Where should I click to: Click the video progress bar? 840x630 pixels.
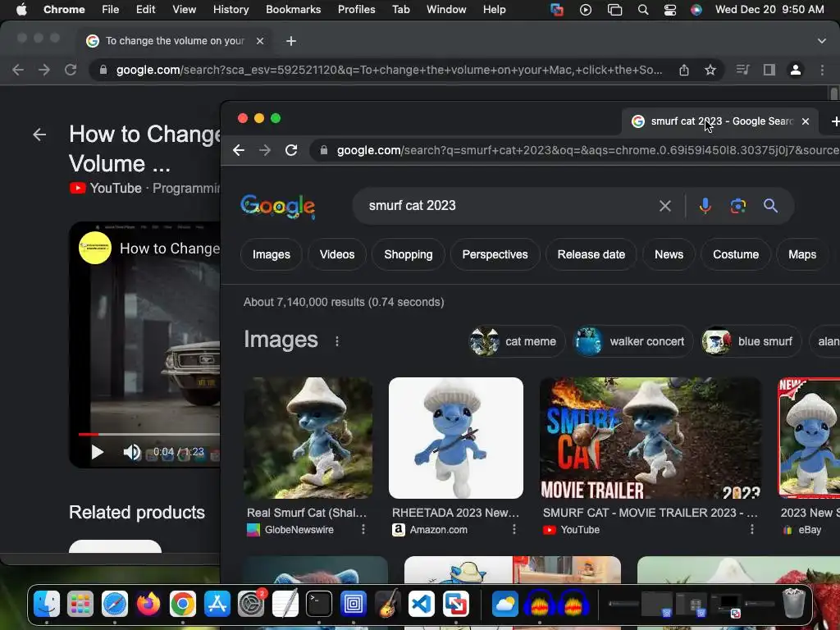point(149,434)
